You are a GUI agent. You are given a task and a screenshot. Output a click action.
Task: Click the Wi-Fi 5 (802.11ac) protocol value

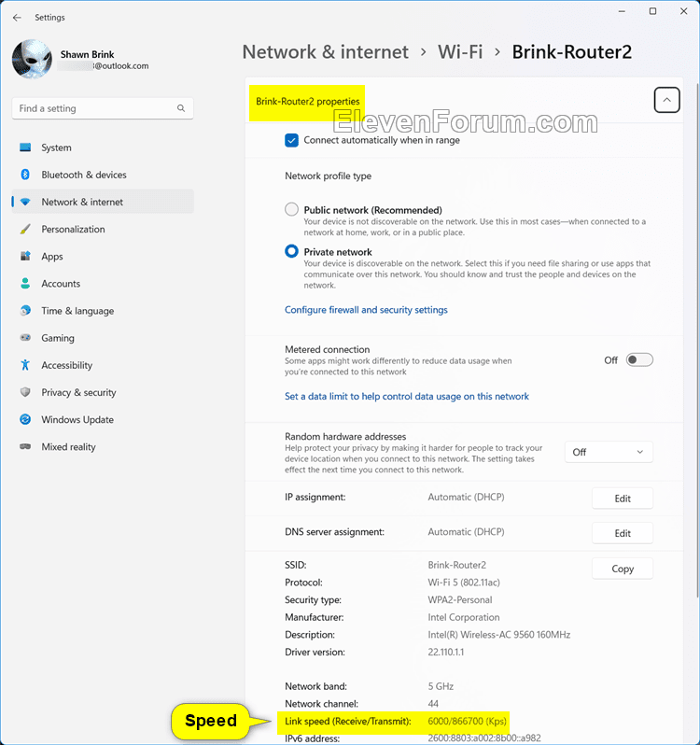tap(464, 582)
